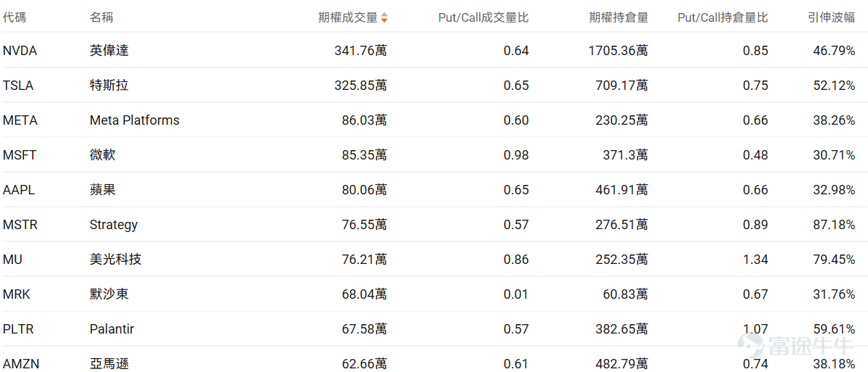Click the 30.71% implied volatility value

click(x=834, y=156)
